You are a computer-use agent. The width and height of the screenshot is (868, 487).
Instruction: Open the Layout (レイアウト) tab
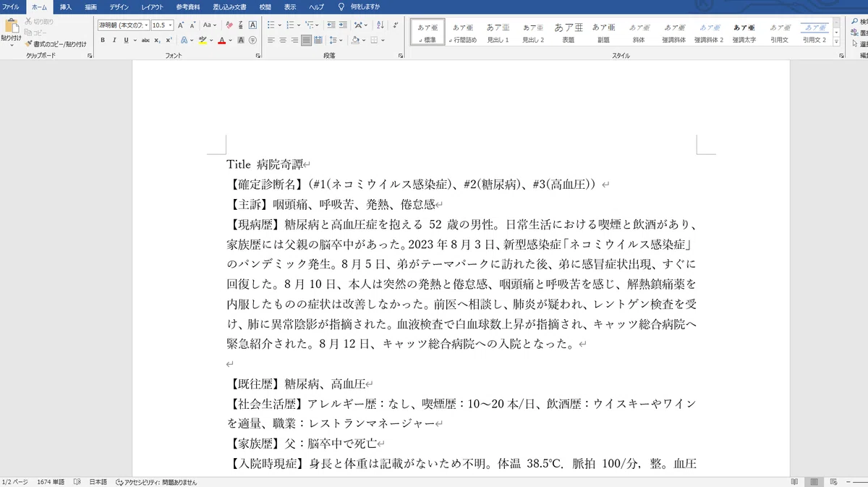[x=153, y=6]
